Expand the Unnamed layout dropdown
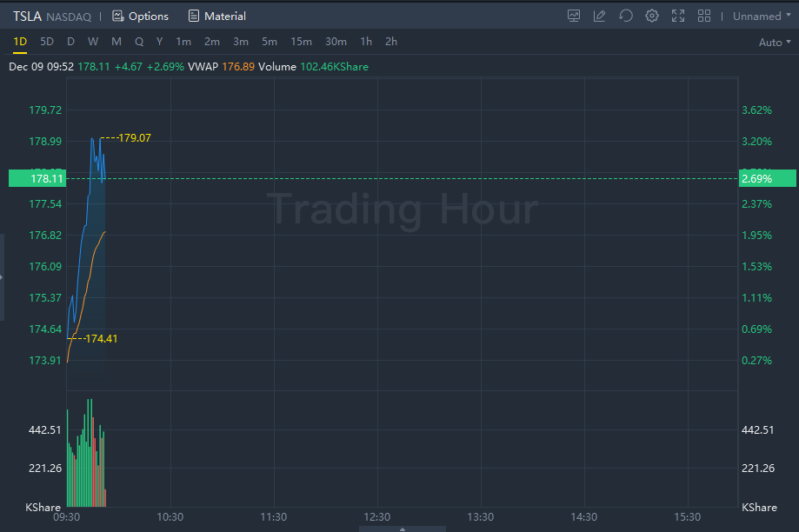 point(762,17)
